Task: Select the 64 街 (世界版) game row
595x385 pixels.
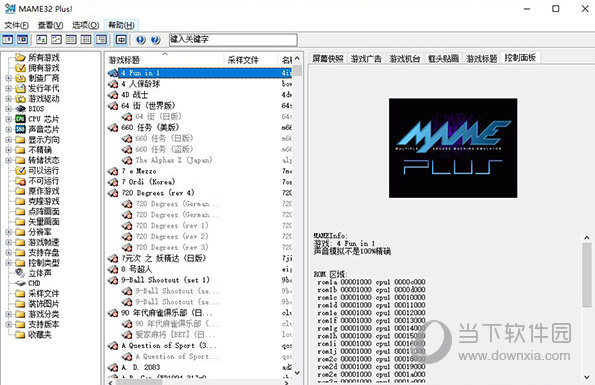Action: pos(200,105)
